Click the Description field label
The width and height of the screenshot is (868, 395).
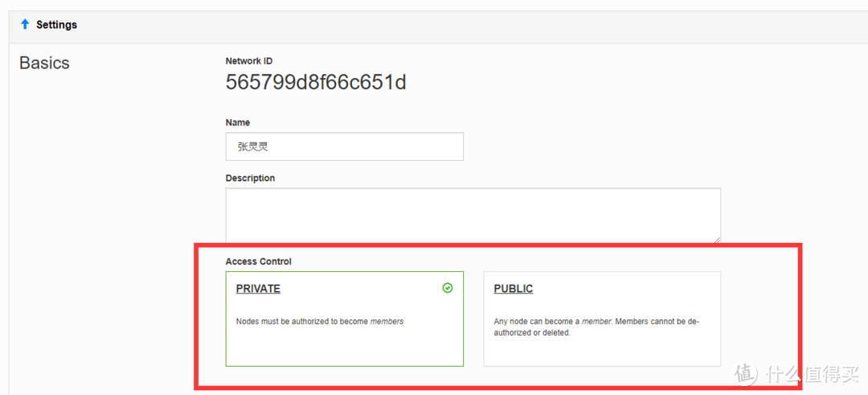pos(250,179)
